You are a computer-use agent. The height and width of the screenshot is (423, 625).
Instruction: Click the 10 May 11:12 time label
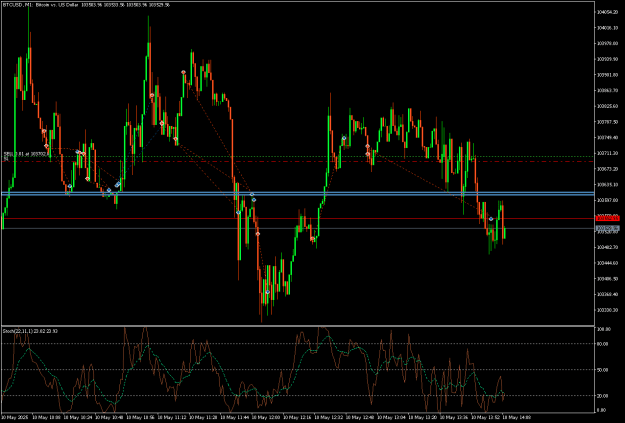tap(171, 417)
